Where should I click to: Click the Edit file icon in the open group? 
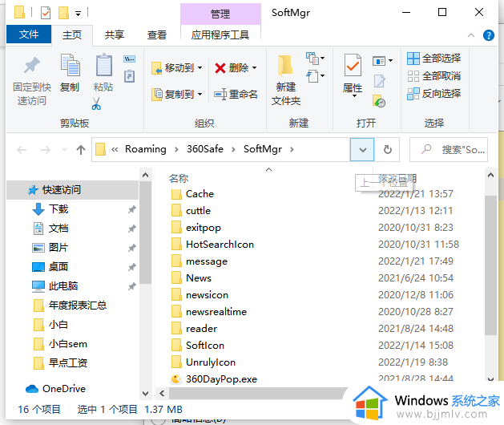click(x=379, y=81)
